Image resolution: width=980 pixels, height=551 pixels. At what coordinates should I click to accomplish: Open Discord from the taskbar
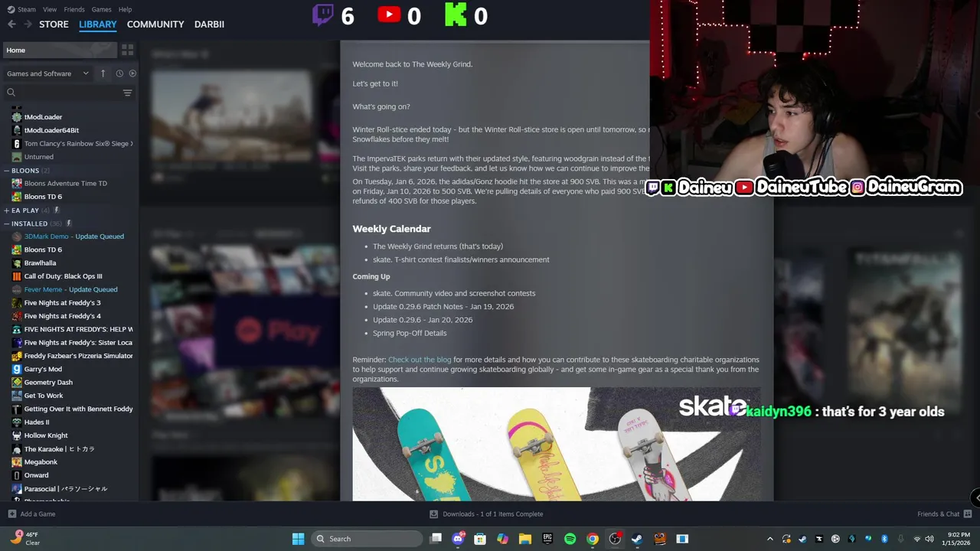[x=458, y=539]
